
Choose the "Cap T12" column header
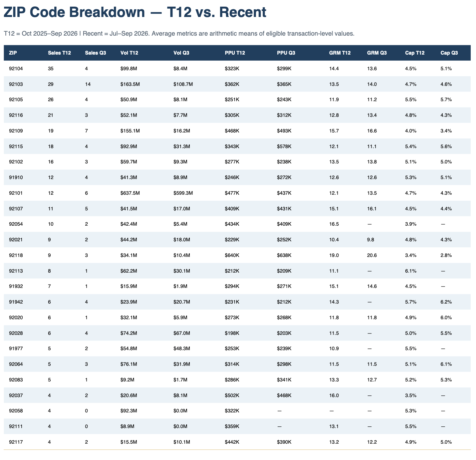415,53
